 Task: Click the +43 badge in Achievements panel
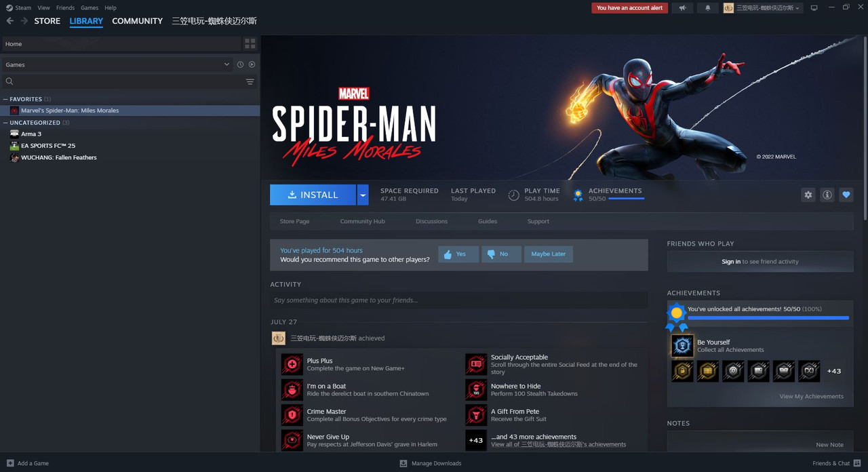click(834, 371)
